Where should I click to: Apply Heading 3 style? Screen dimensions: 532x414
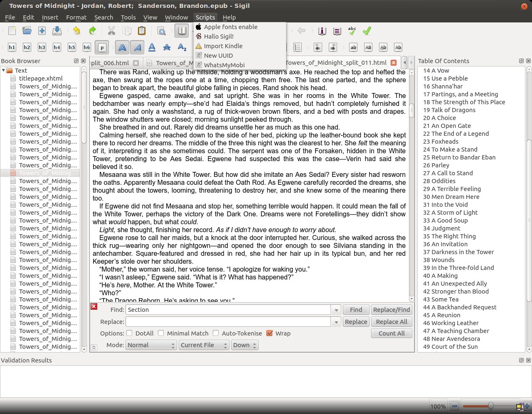point(42,47)
